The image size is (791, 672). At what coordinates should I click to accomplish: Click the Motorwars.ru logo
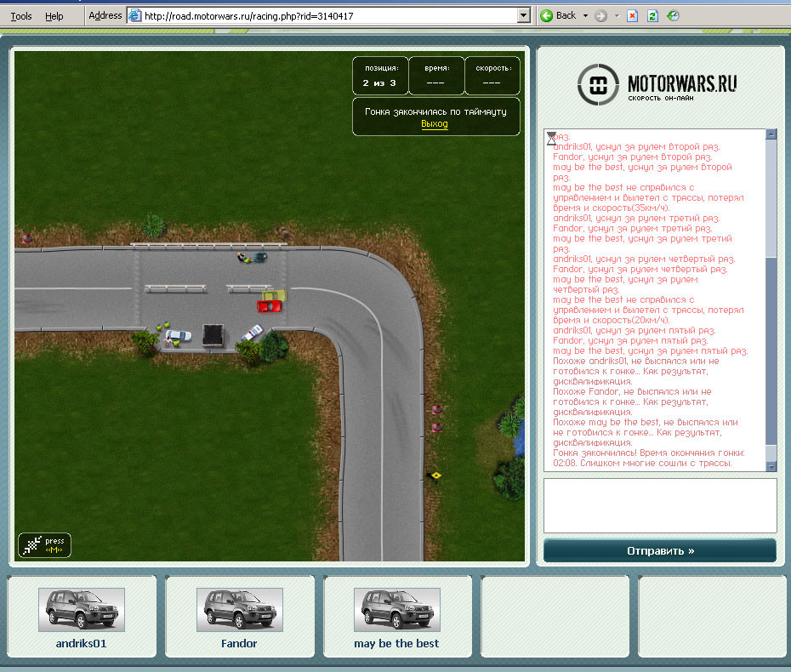(657, 85)
